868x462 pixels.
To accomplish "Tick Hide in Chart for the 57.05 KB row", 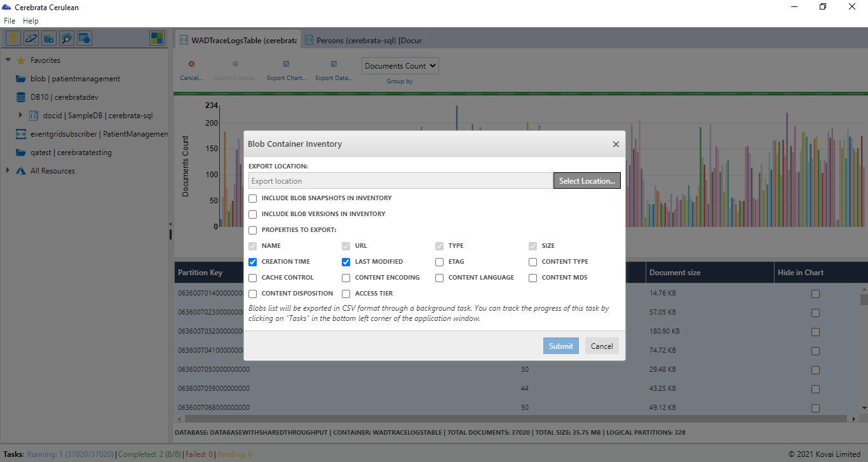I will point(815,313).
